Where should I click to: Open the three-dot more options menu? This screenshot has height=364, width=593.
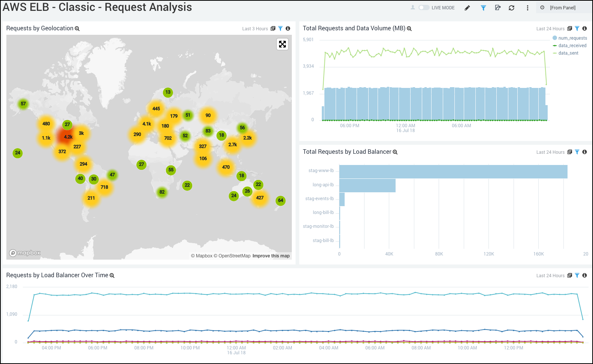click(x=527, y=8)
